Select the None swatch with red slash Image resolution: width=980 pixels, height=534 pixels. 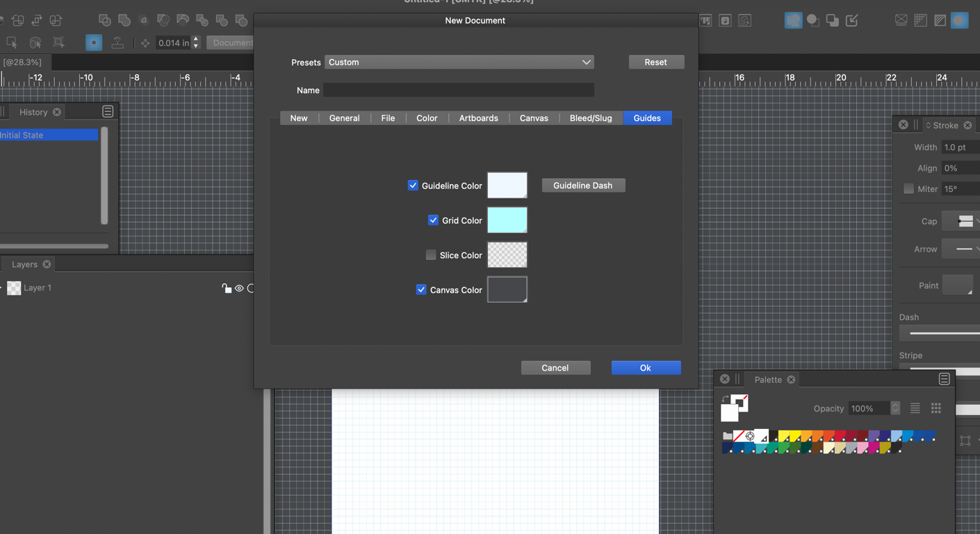[739, 436]
